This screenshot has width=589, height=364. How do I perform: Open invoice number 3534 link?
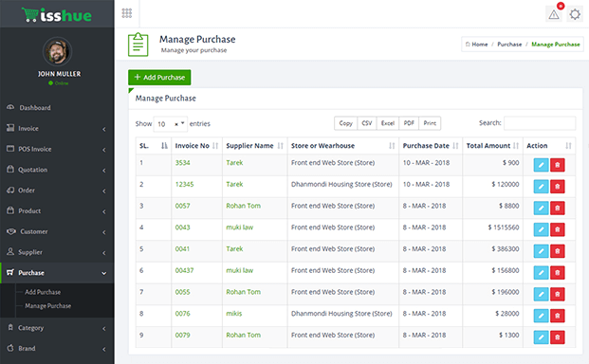click(182, 163)
